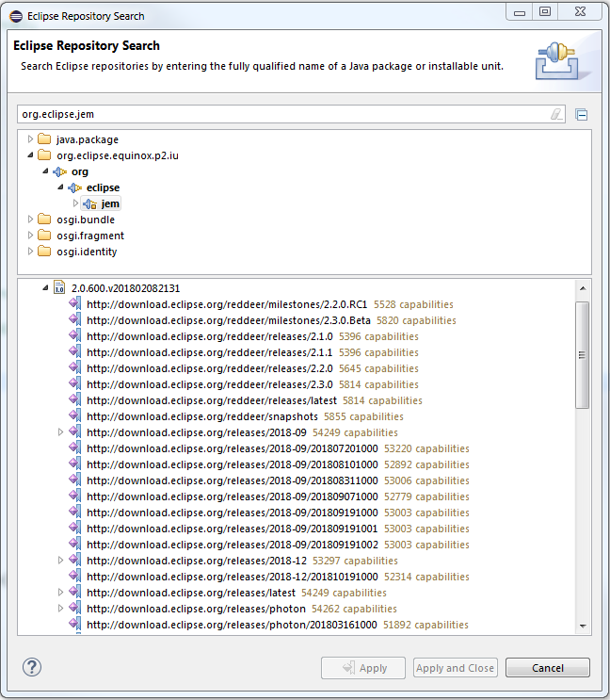610x700 pixels.
Task: Select the java.package tree label
Action: (x=88, y=139)
